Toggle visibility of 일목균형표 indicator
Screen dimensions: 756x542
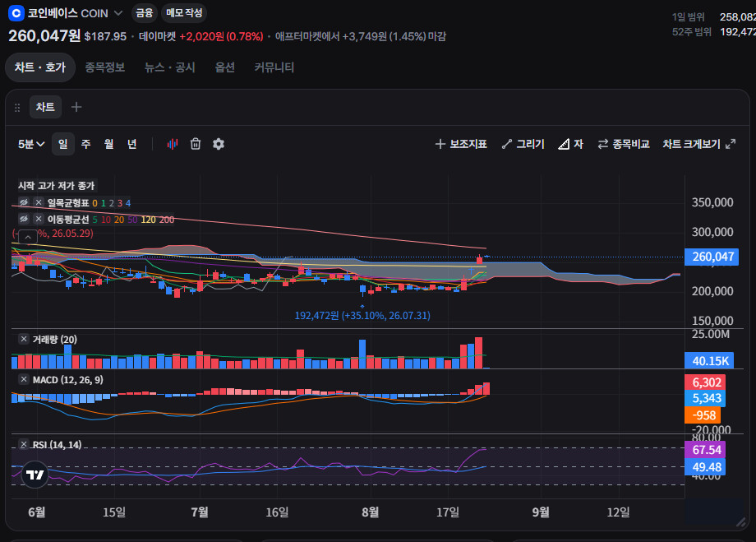point(24,202)
